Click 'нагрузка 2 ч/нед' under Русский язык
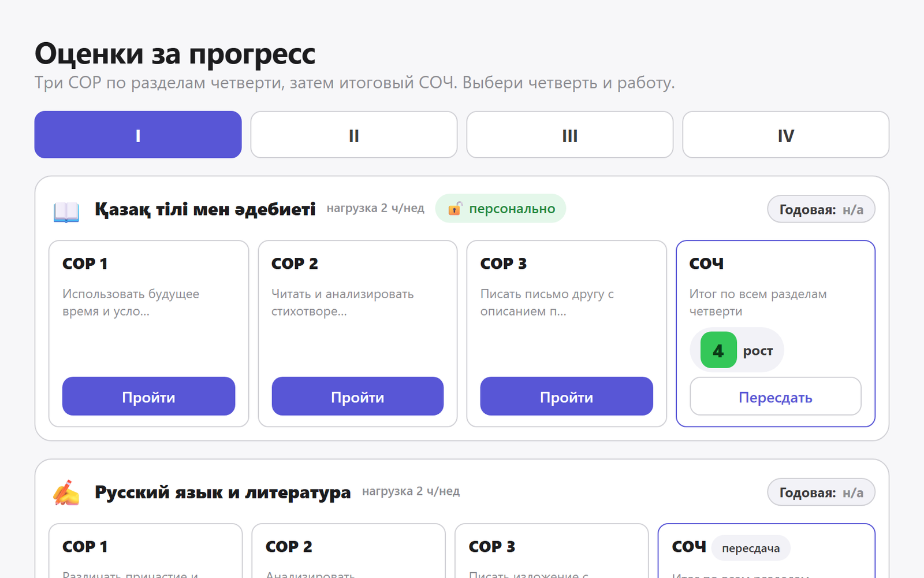The width and height of the screenshot is (924, 578). 411,491
